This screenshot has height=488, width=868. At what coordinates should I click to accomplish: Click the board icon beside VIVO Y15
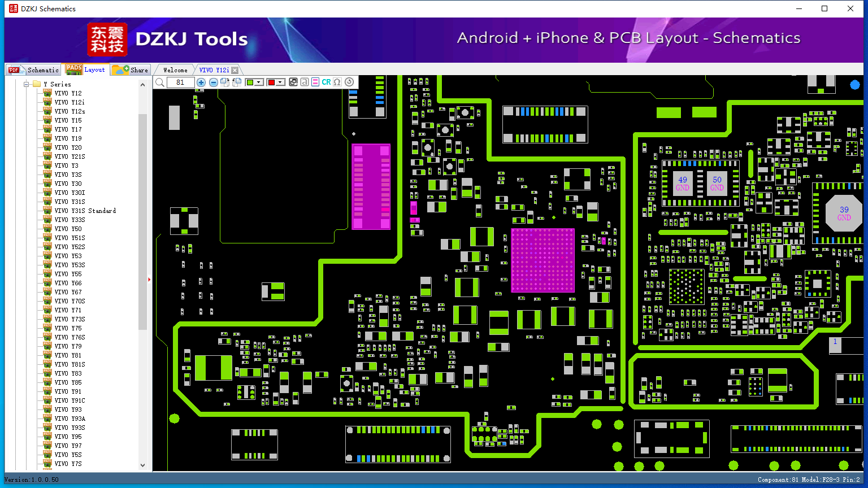[x=47, y=120]
